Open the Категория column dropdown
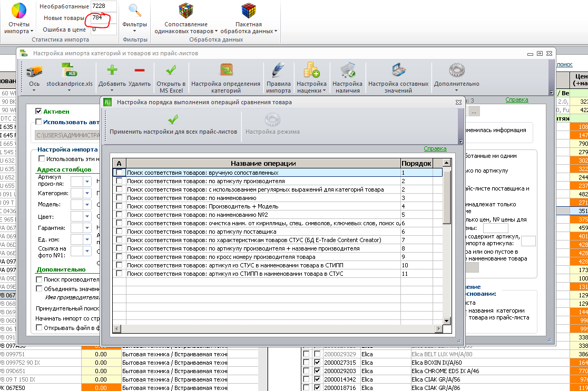Screen dimensions: 588x391 (87, 193)
